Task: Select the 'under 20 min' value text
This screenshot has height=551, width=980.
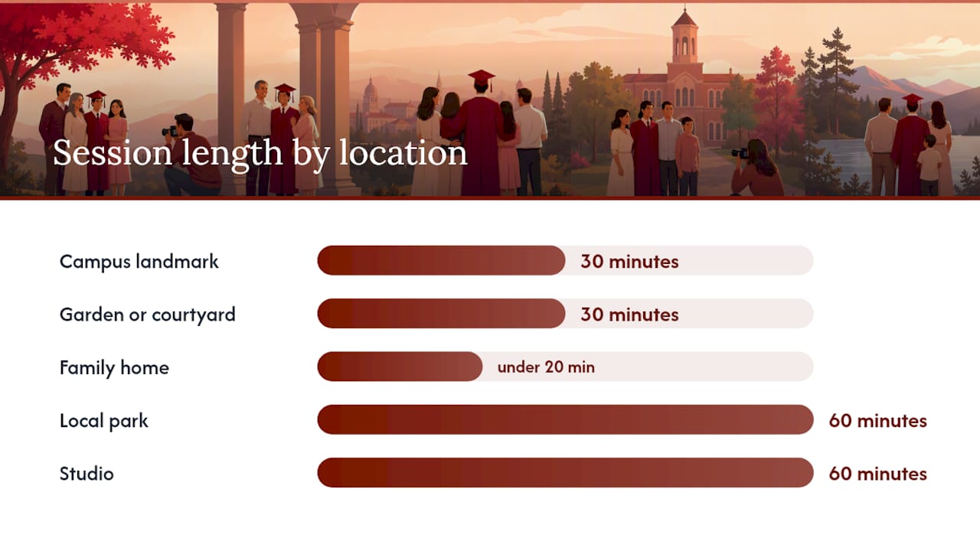Action: [546, 367]
